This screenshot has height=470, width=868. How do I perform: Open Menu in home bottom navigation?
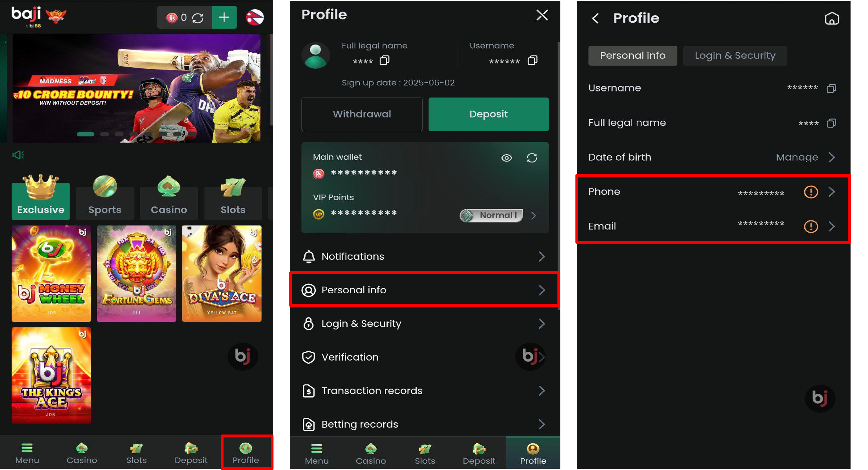pos(27,454)
